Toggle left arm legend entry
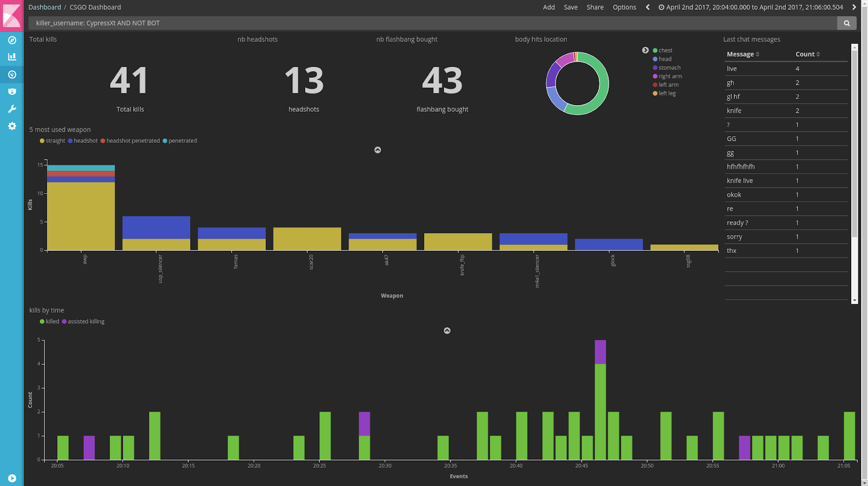 click(x=665, y=85)
